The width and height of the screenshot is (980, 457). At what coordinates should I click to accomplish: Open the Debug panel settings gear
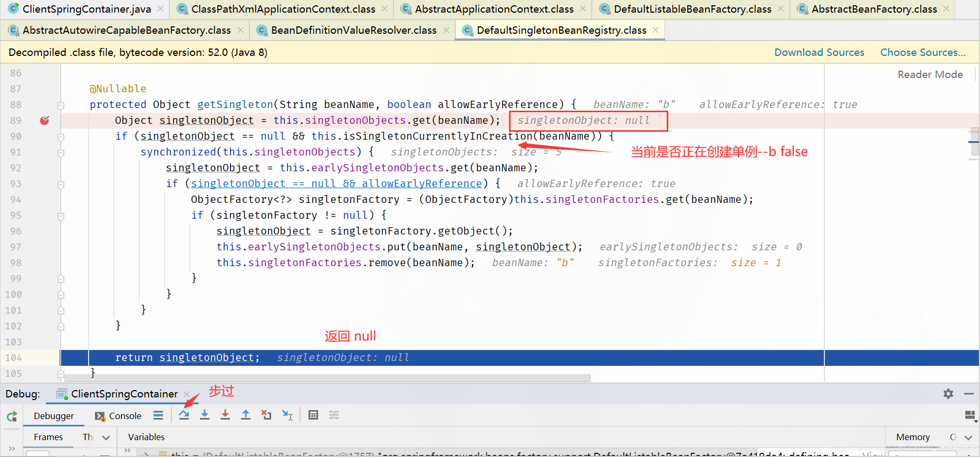pyautogui.click(x=948, y=394)
